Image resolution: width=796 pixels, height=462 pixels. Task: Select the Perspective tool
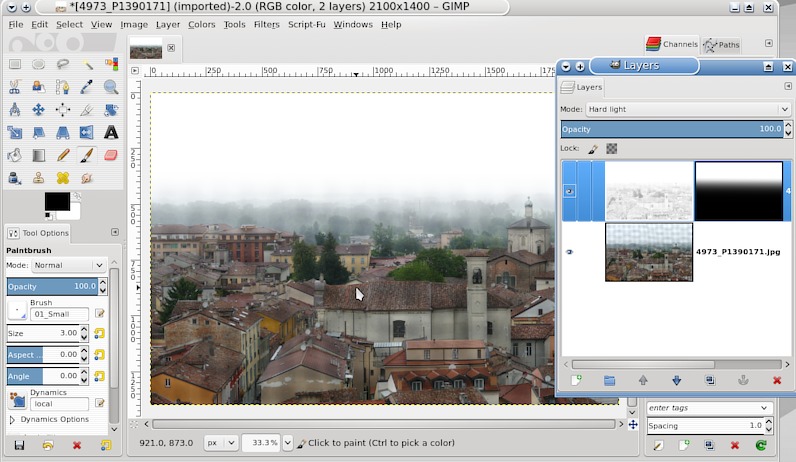click(x=63, y=133)
